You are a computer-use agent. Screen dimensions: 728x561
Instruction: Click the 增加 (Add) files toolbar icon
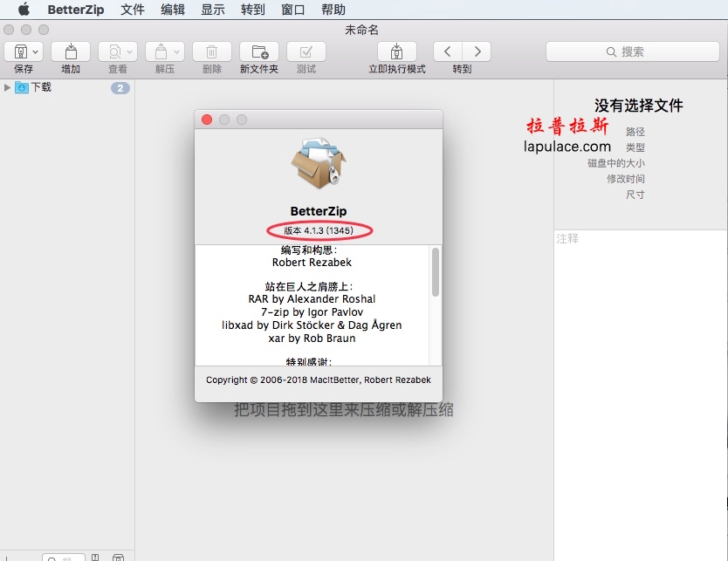click(71, 51)
